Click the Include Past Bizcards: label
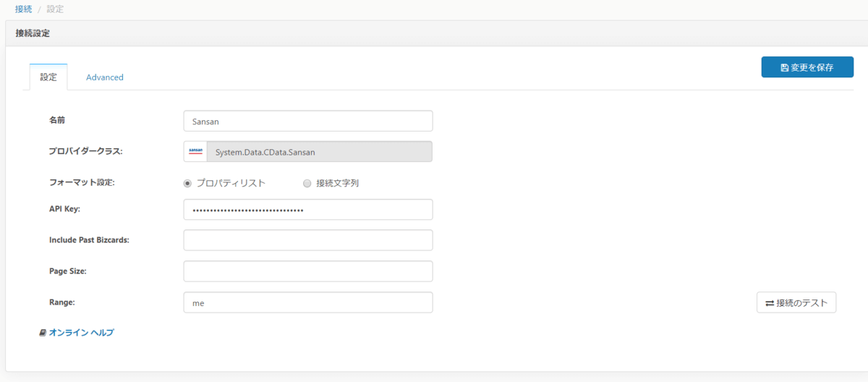The width and height of the screenshot is (868, 382). [89, 240]
